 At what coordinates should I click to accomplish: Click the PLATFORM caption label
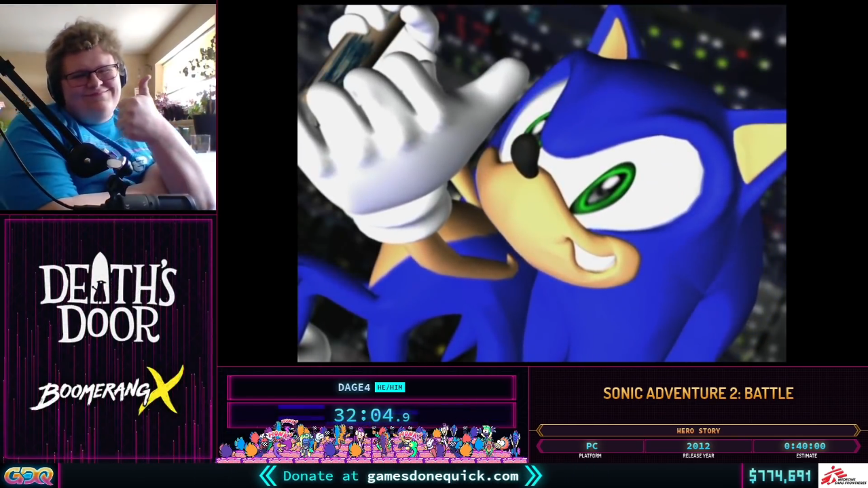[590, 456]
